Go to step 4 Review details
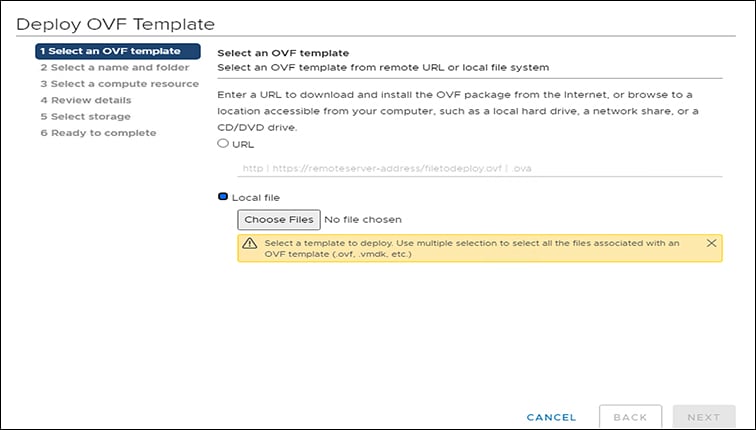This screenshot has width=756, height=430. coord(85,100)
